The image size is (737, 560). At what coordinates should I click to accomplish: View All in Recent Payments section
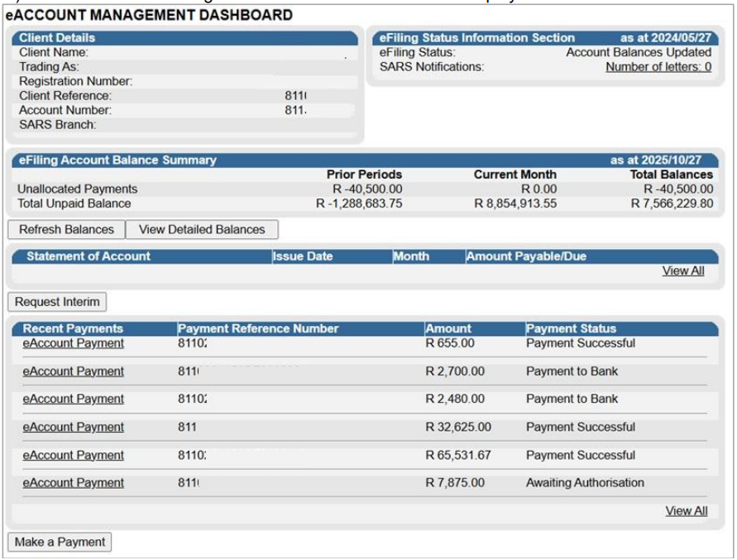[x=686, y=510]
